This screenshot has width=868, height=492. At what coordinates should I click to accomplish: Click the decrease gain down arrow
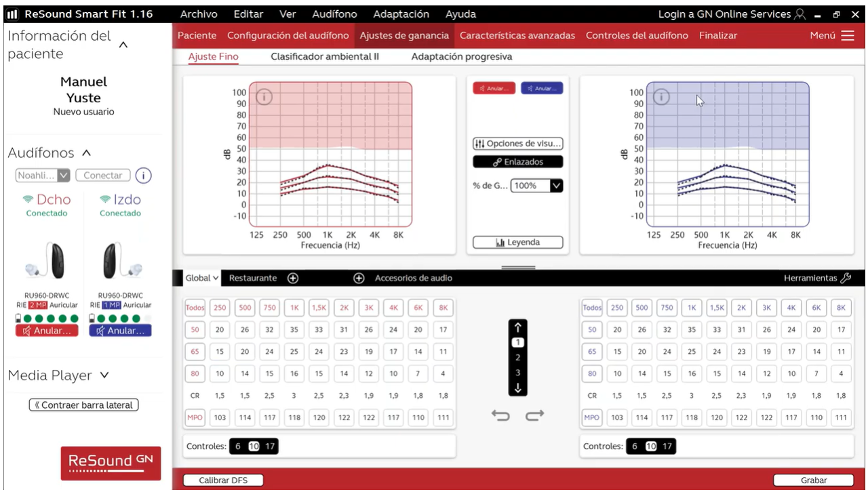[517, 388]
